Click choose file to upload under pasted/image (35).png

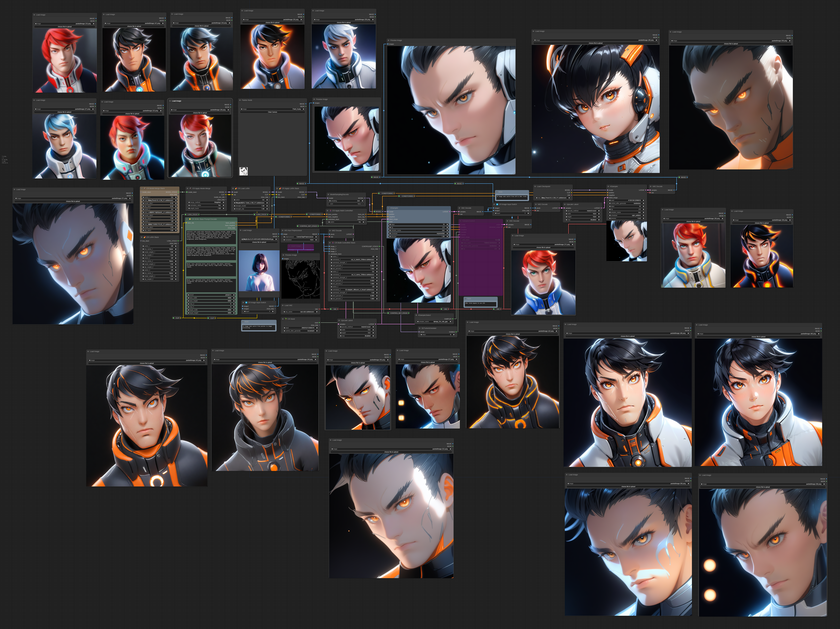coord(273,22)
